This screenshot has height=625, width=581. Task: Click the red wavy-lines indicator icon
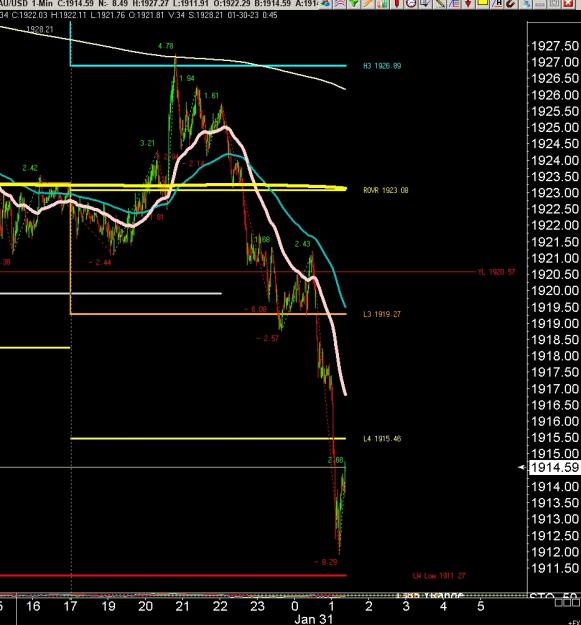coord(340,4)
